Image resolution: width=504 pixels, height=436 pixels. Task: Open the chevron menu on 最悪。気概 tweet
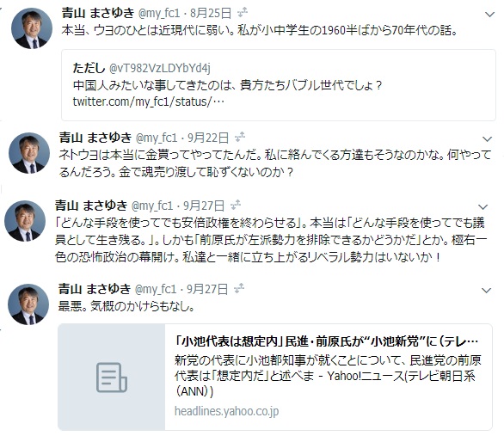[x=486, y=291]
